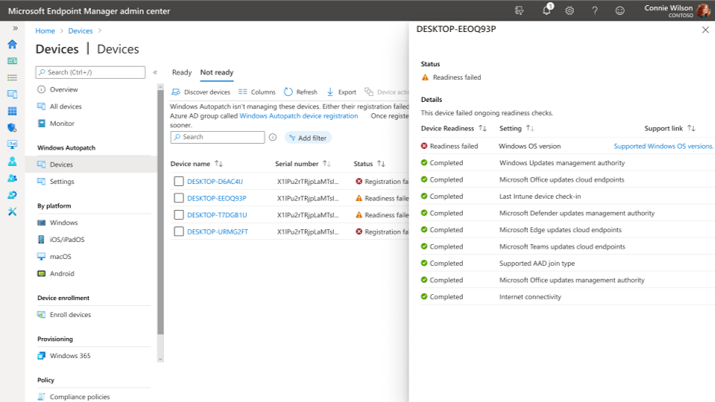Check the DESKTOP-URMG2FT row checkbox

[179, 232]
